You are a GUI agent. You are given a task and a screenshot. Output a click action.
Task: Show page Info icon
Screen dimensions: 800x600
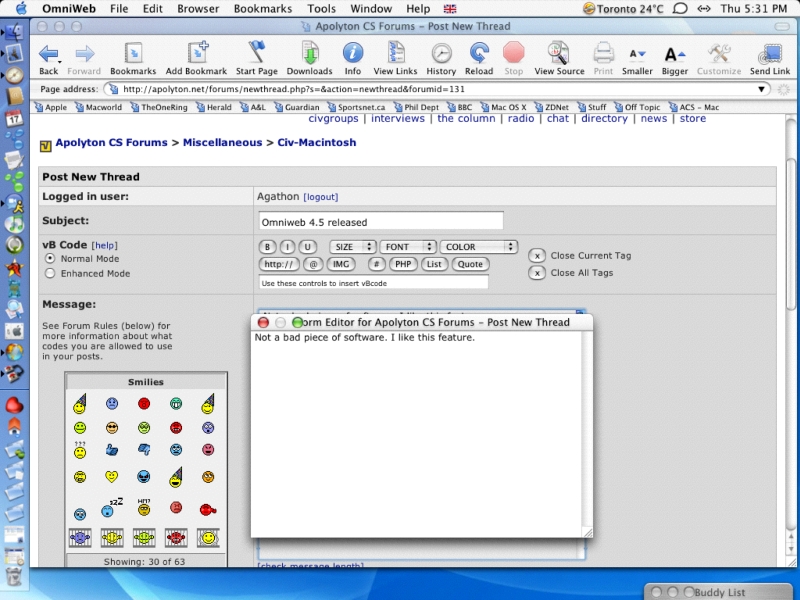(x=353, y=55)
